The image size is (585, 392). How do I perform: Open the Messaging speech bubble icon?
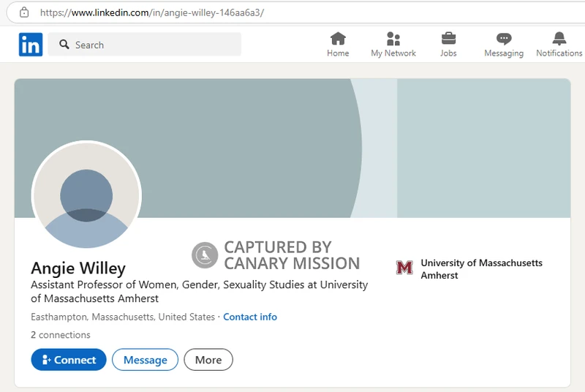point(504,39)
